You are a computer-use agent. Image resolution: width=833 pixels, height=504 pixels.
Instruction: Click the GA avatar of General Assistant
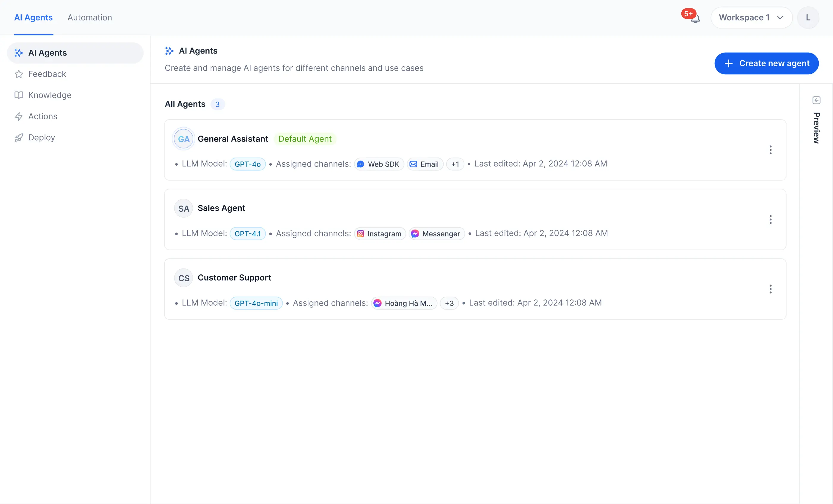pyautogui.click(x=183, y=139)
